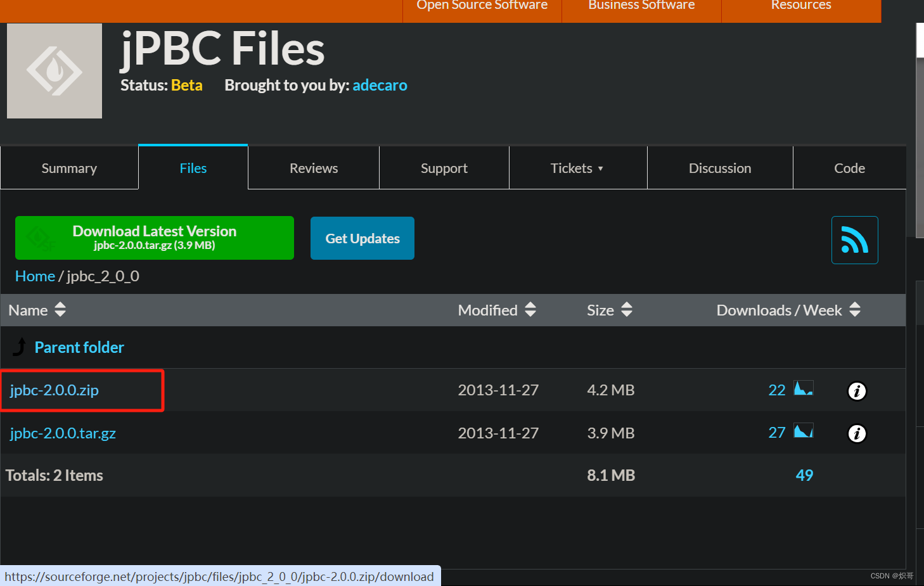Go to the Code tab
Screen dimensions: 924x586
[x=849, y=169]
